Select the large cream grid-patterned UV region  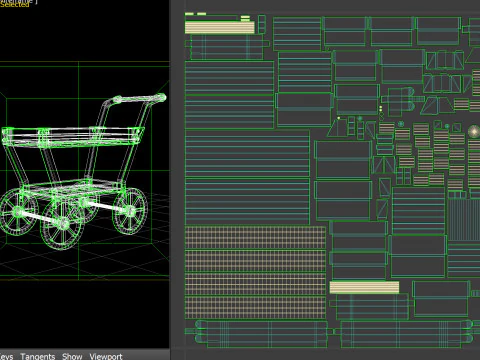[255, 273]
